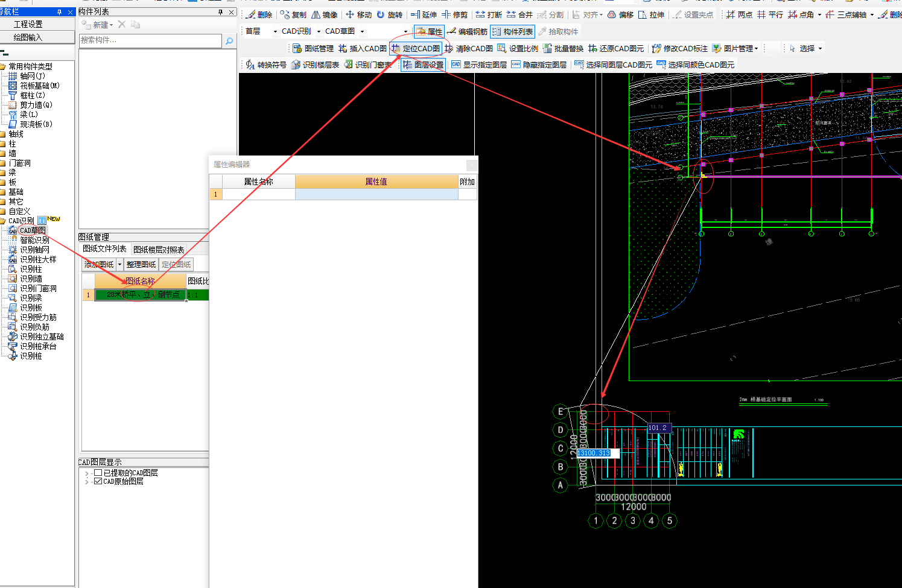Viewport: 902px width, 588px height.
Task: Open the CAD识别 category dropdown
Action: [319, 31]
